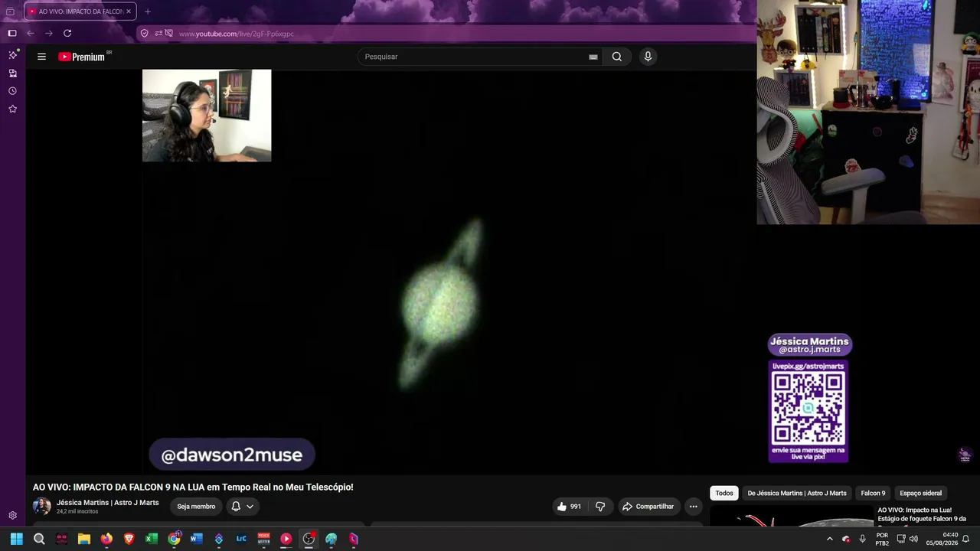Click the browser address bar URL
This screenshot has width=980, height=551.
[x=237, y=34]
